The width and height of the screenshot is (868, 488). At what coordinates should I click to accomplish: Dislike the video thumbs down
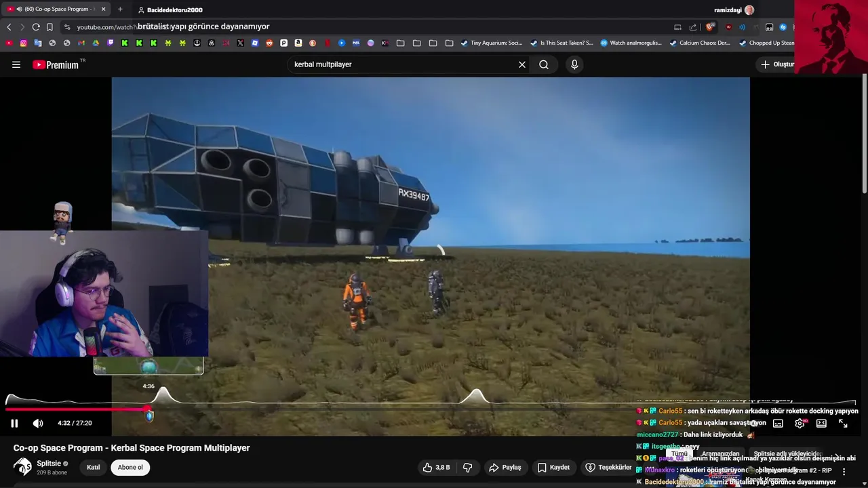pyautogui.click(x=467, y=467)
